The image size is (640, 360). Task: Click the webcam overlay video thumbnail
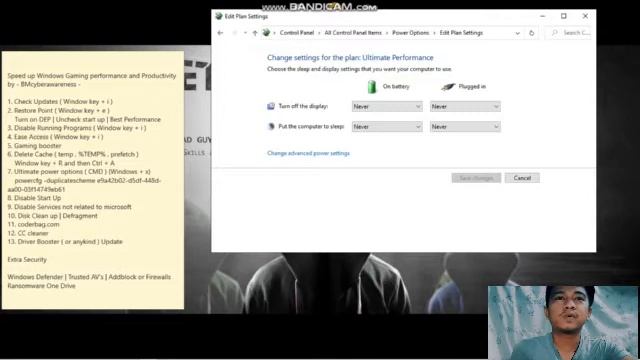(x=563, y=322)
